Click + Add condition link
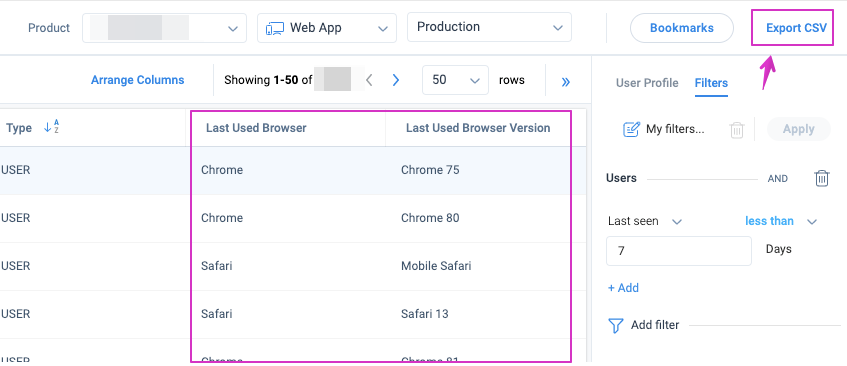Viewport: 847px width, 366px height. [623, 288]
